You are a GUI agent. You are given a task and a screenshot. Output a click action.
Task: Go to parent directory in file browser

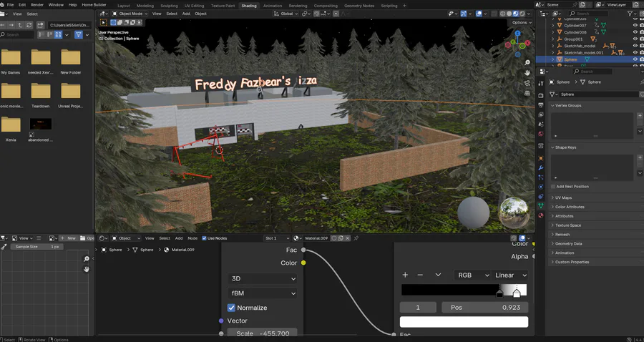[20, 25]
